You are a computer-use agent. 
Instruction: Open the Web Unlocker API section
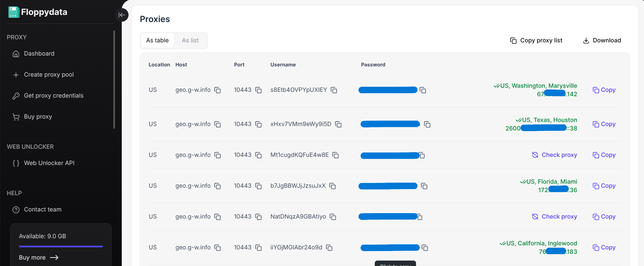pyautogui.click(x=49, y=163)
